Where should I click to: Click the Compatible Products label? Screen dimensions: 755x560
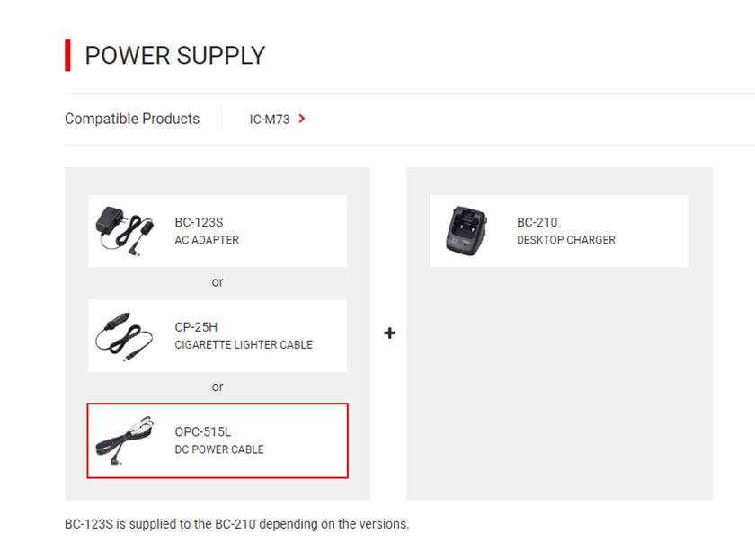coord(132,119)
